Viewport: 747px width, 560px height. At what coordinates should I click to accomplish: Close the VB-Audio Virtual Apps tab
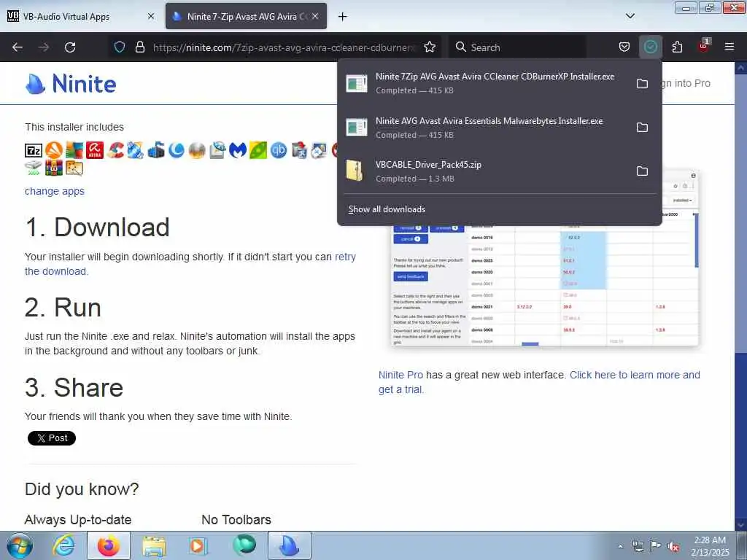[x=150, y=16]
